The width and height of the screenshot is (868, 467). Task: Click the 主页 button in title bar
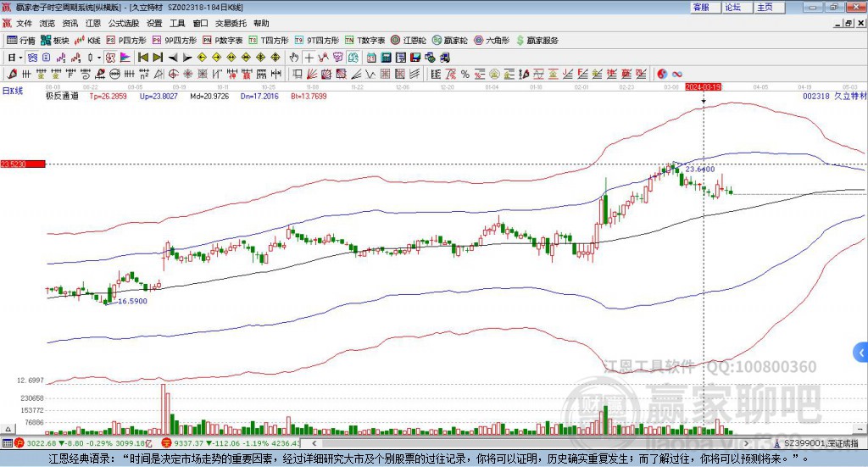tap(768, 7)
